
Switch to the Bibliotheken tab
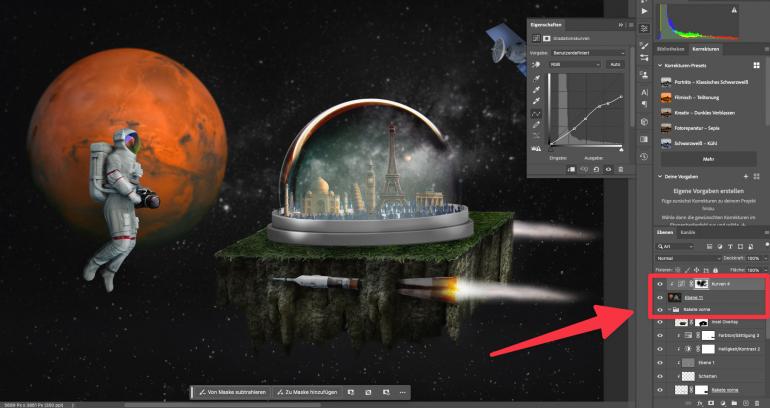[670, 49]
